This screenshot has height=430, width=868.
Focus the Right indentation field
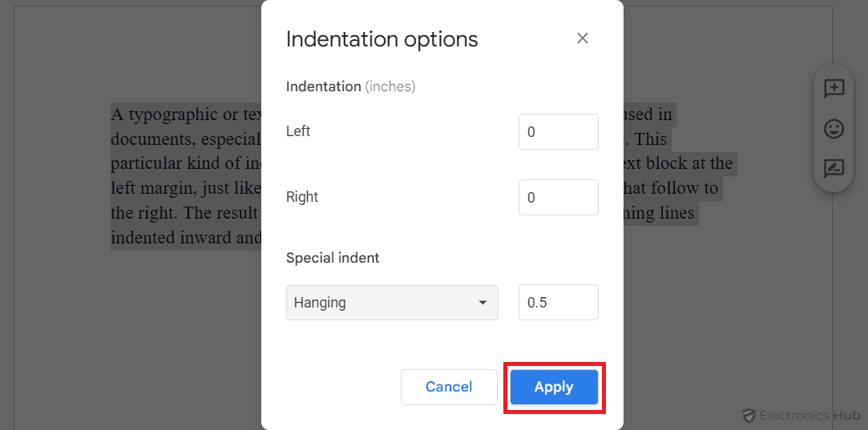tap(558, 197)
